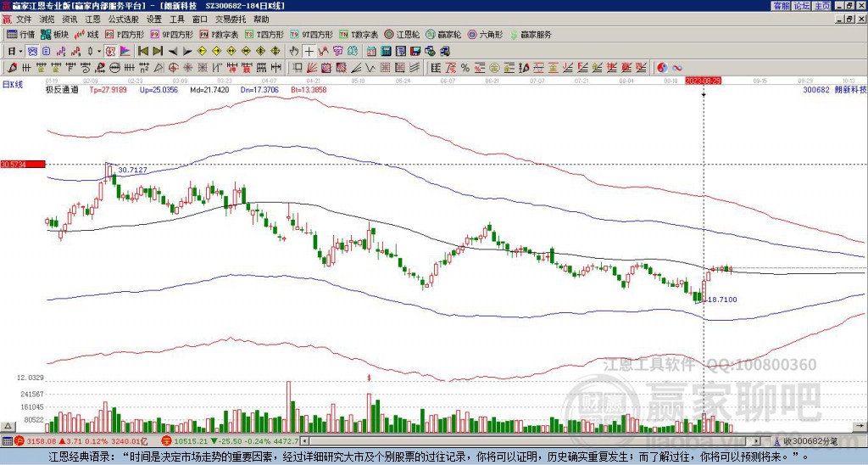Open the P四方形 tool
The width and height of the screenshot is (868, 465).
pyautogui.click(x=125, y=34)
